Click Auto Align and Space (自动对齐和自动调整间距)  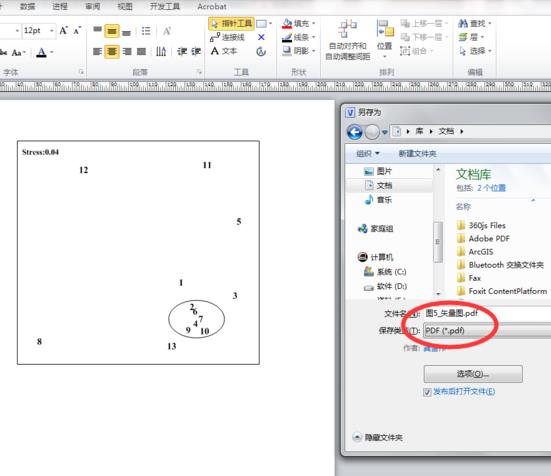pyautogui.click(x=348, y=40)
